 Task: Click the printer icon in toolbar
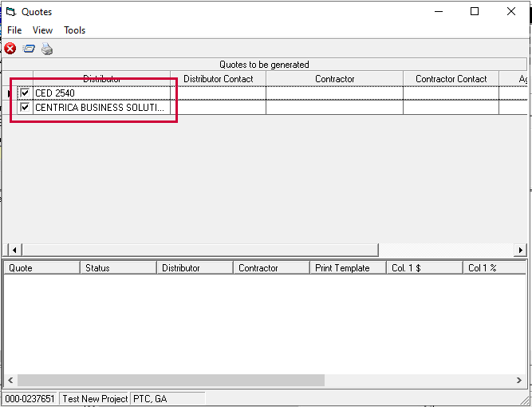47,49
